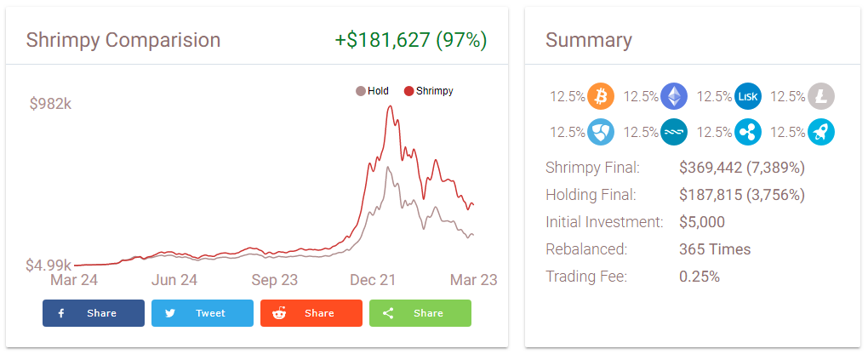
Task: Click the NEM coin icon
Action: point(601,133)
